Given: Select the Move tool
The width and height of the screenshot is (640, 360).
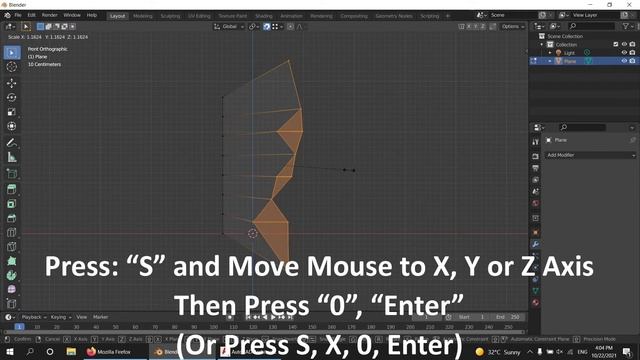Looking at the screenshot, I should click(x=12, y=83).
